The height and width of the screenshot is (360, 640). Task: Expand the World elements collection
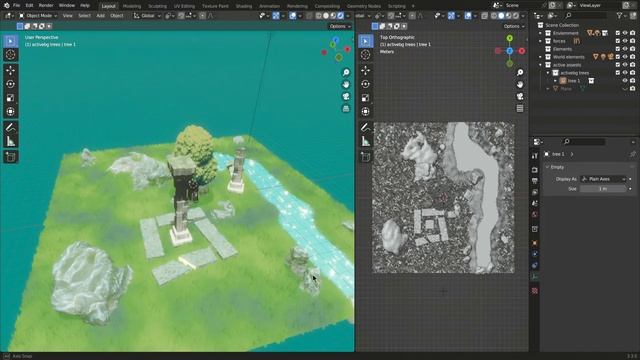pos(541,57)
